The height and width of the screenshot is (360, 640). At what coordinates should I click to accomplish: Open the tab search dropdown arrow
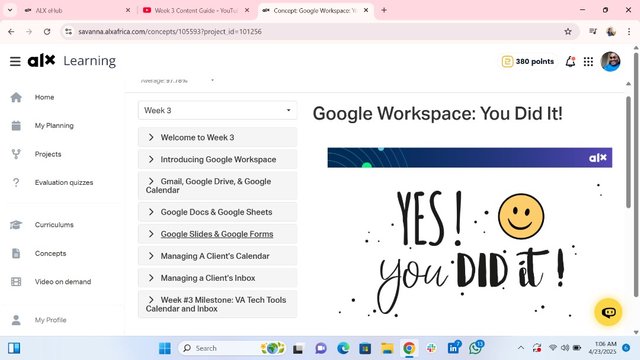tap(10, 10)
